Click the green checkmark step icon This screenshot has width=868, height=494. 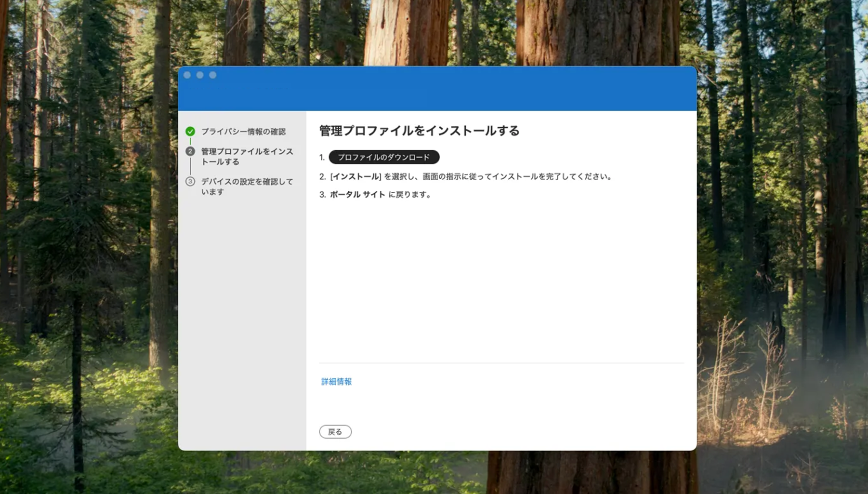190,131
